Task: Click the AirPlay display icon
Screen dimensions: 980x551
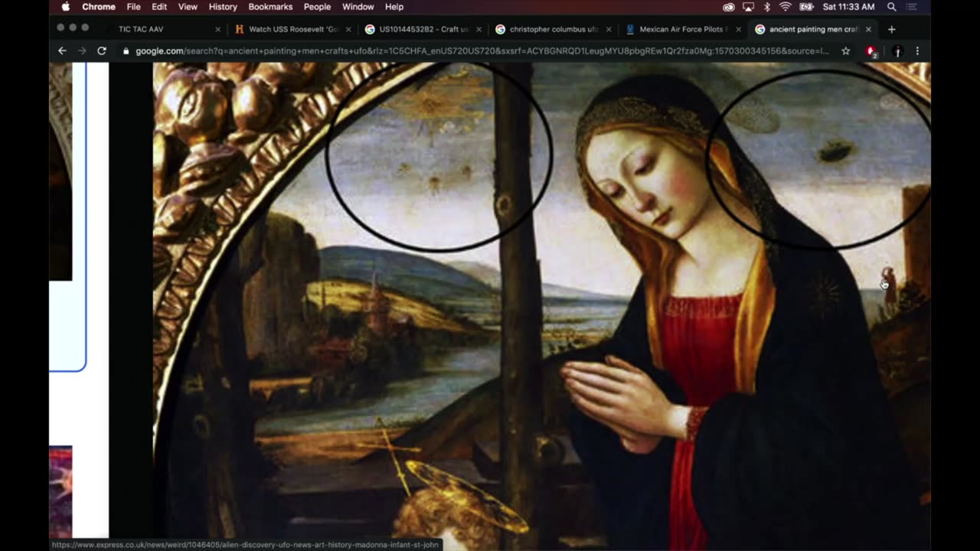Action: (x=748, y=7)
